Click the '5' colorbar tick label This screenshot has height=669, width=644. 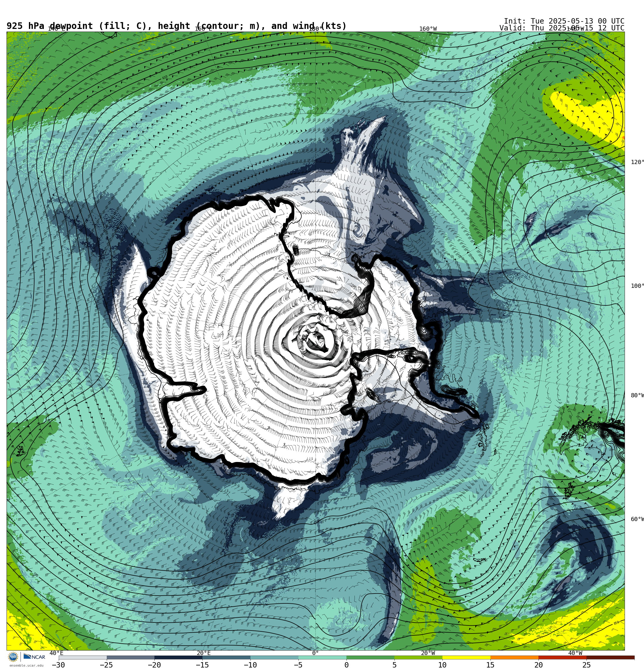point(394,665)
